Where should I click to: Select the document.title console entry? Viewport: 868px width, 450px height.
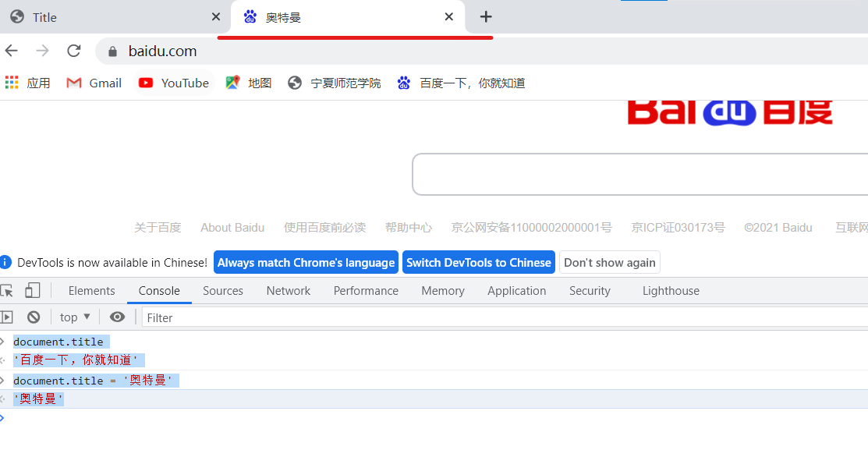[x=58, y=342]
